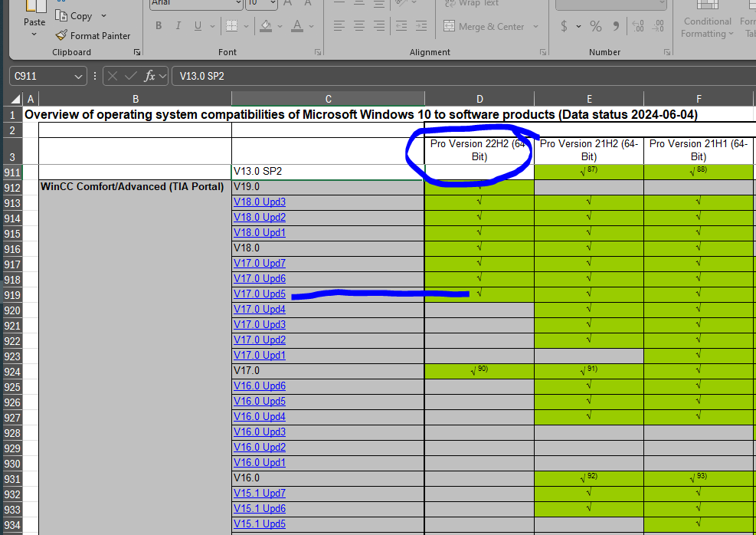The image size is (756, 535).
Task: Open the V17.0 Upd5 link
Action: pyautogui.click(x=260, y=294)
